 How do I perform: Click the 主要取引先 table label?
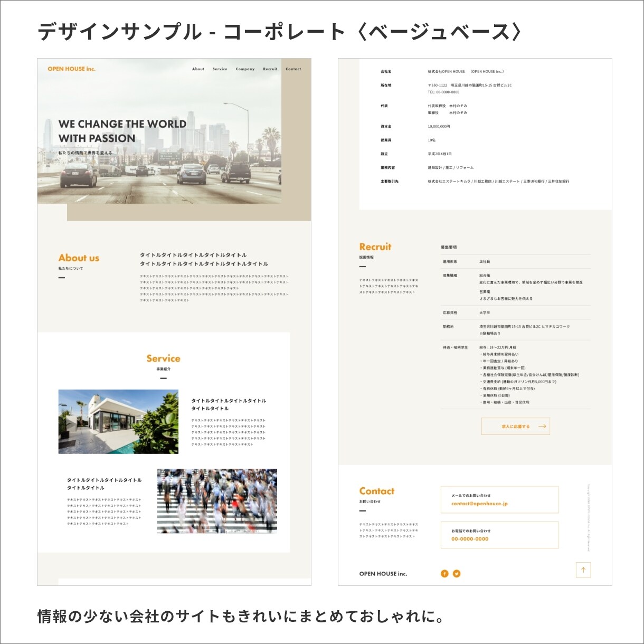(390, 182)
